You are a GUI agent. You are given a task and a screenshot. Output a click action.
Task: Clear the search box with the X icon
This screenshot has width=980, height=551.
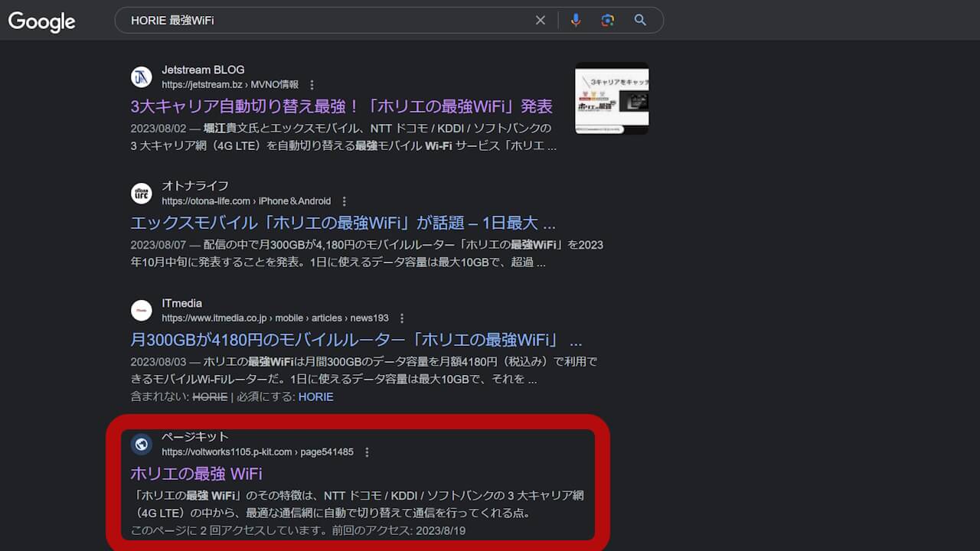[x=540, y=20]
